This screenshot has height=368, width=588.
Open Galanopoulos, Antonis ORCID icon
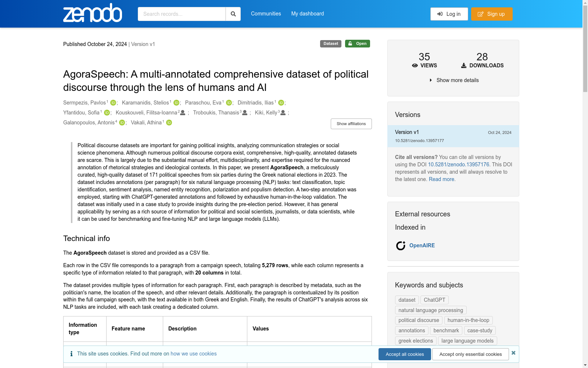[x=122, y=123]
